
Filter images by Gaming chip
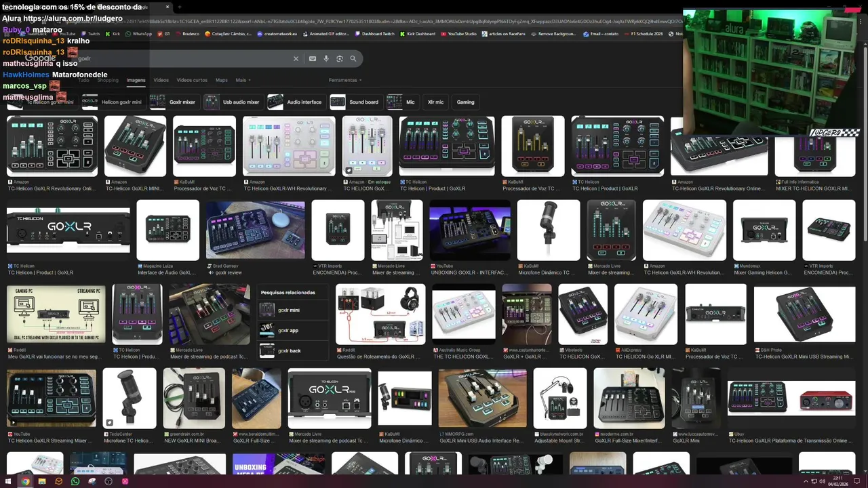point(465,102)
